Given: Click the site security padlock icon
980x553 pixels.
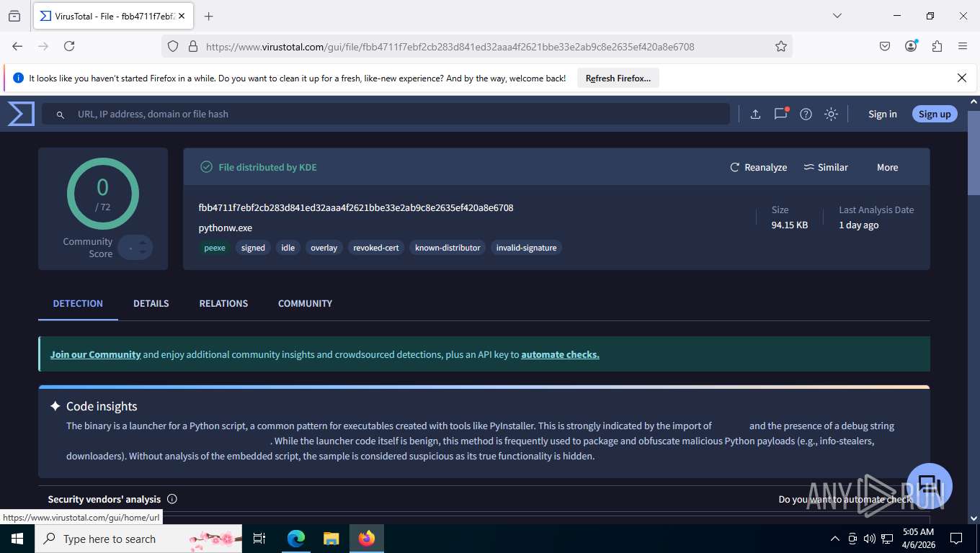Looking at the screenshot, I should pyautogui.click(x=192, y=46).
